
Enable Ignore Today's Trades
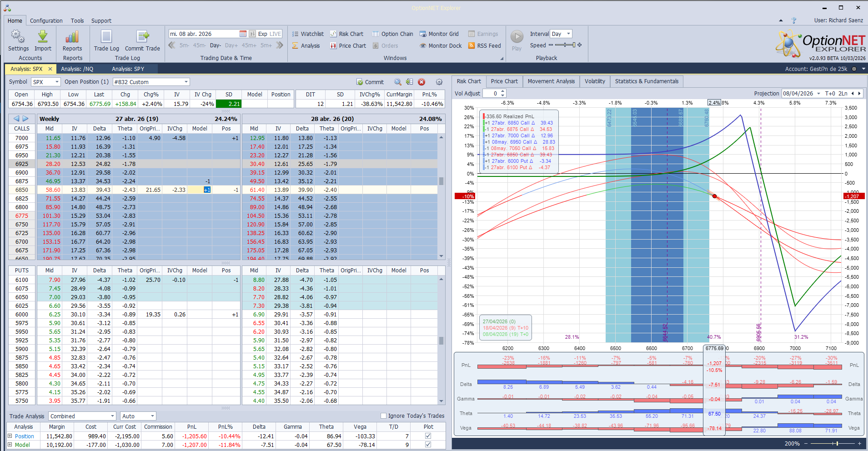point(384,416)
